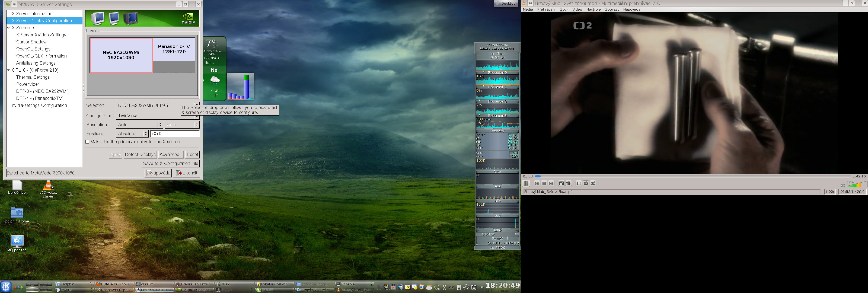Skip to next media in VLC
This screenshot has height=293, width=868.
(551, 183)
